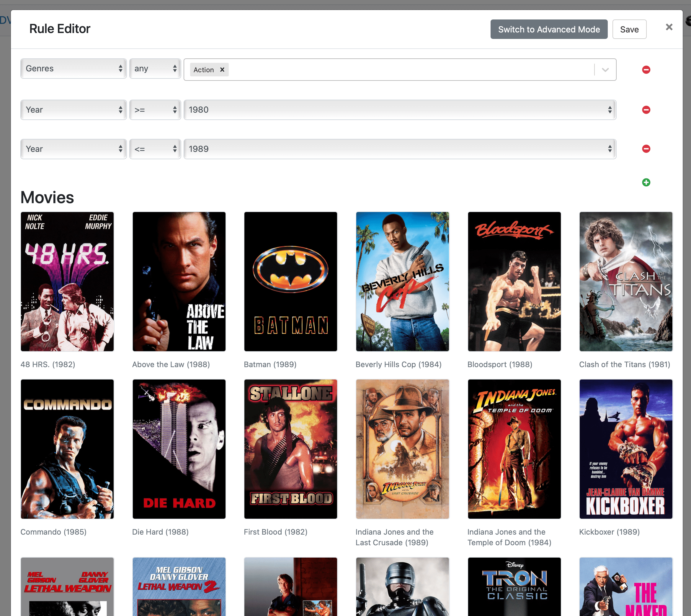Click Switch to Advanced Mode button
This screenshot has width=691, height=616.
[549, 29]
